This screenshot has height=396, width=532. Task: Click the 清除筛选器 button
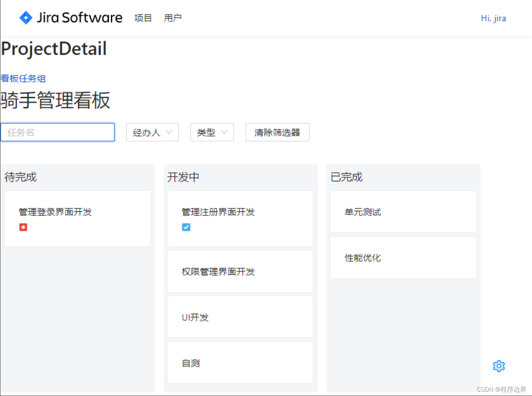pos(277,132)
